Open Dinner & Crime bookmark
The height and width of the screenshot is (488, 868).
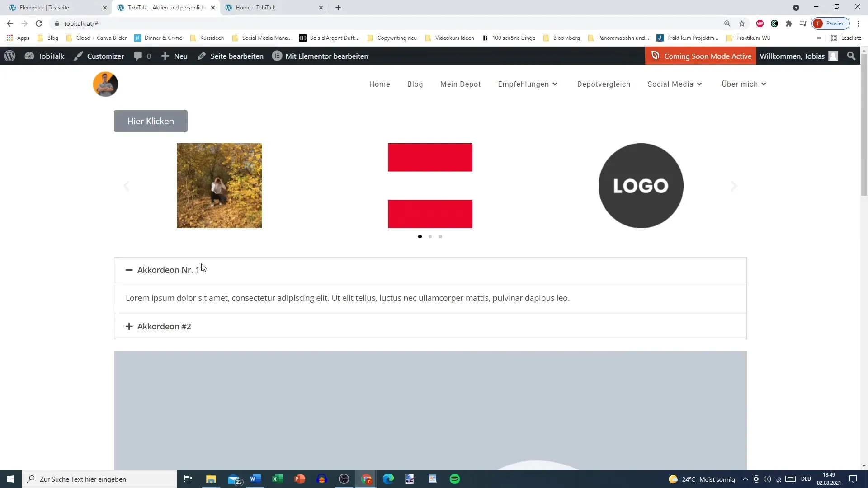(158, 38)
